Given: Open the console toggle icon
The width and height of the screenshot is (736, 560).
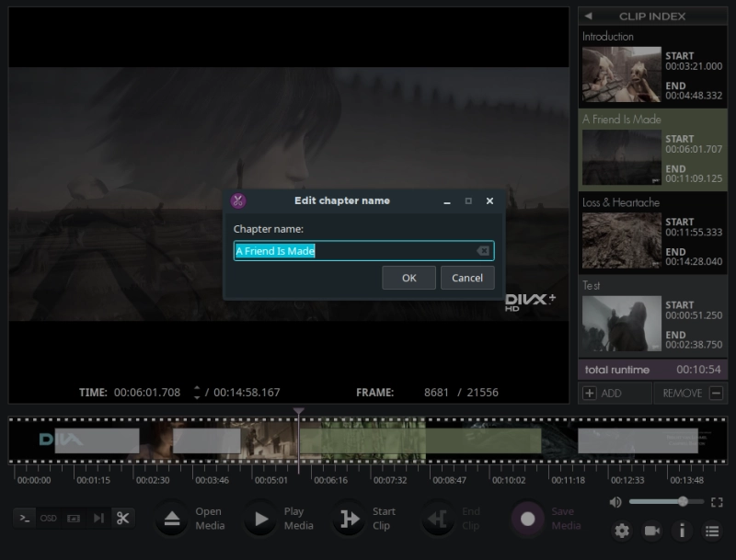Looking at the screenshot, I should (25, 519).
